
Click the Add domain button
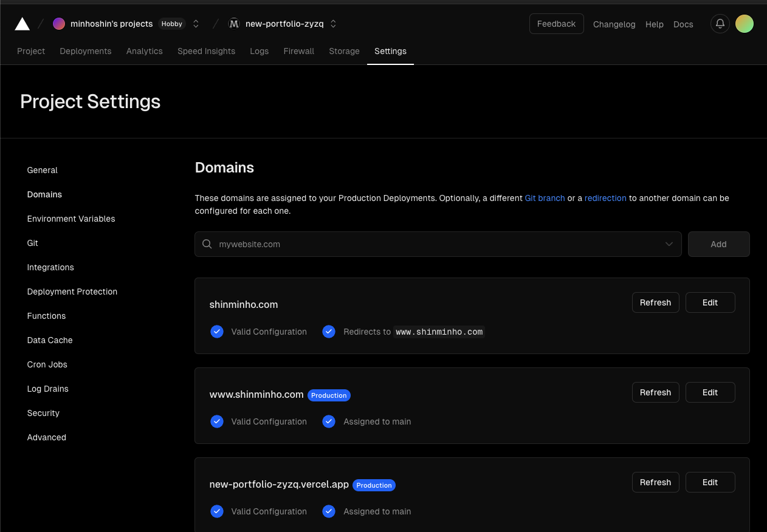pos(719,244)
